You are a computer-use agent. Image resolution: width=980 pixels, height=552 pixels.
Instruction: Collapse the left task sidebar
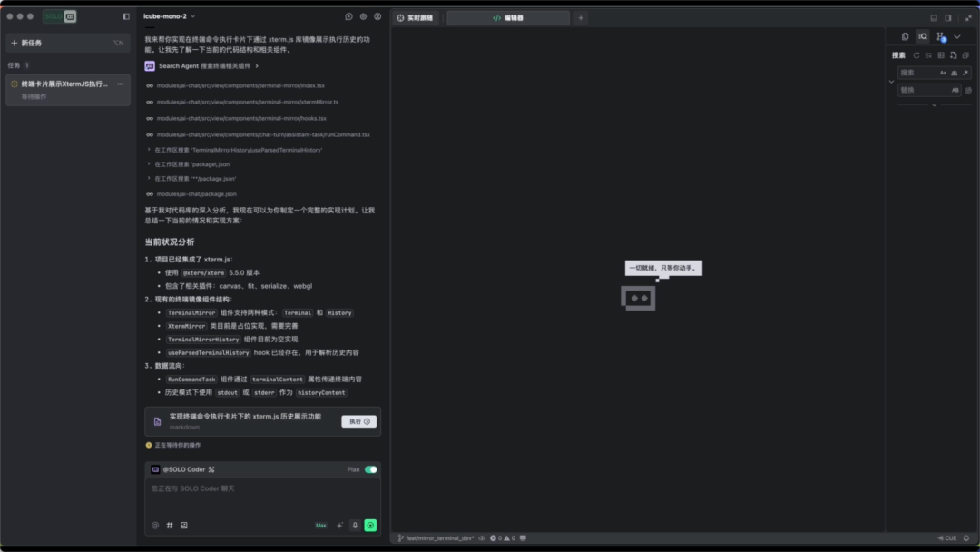coord(126,16)
